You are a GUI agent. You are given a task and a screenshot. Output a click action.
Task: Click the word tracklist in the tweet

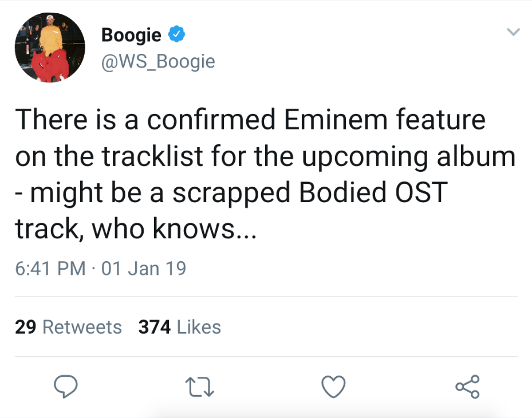coord(153,156)
